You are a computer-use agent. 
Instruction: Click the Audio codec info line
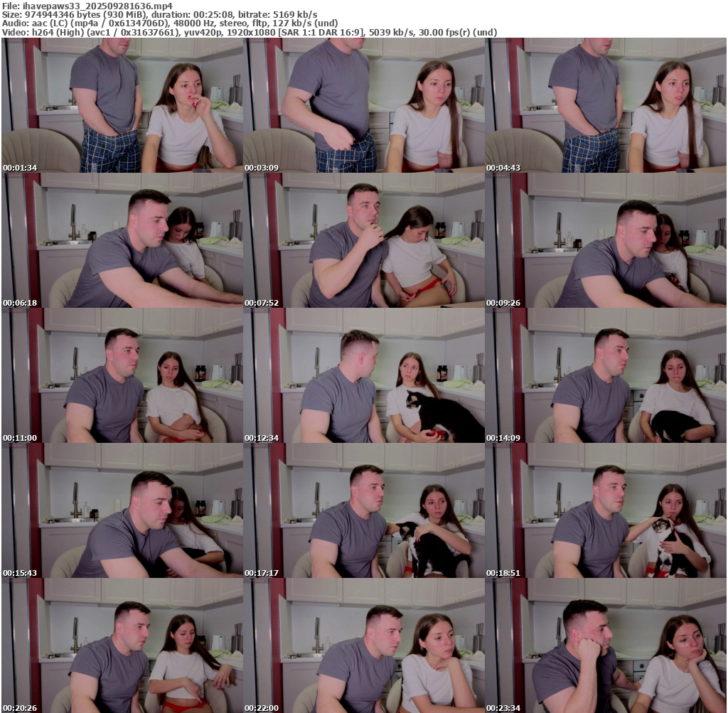(185, 23)
